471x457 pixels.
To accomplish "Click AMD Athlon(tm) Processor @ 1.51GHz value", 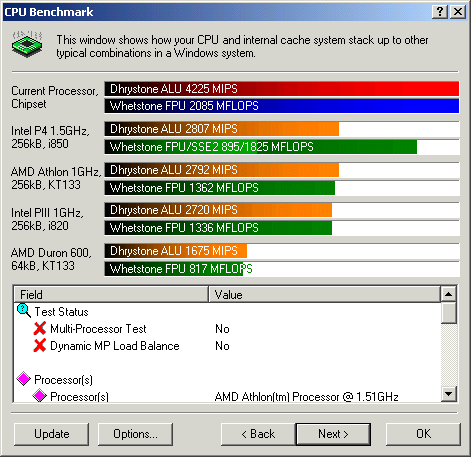I will pos(307,397).
